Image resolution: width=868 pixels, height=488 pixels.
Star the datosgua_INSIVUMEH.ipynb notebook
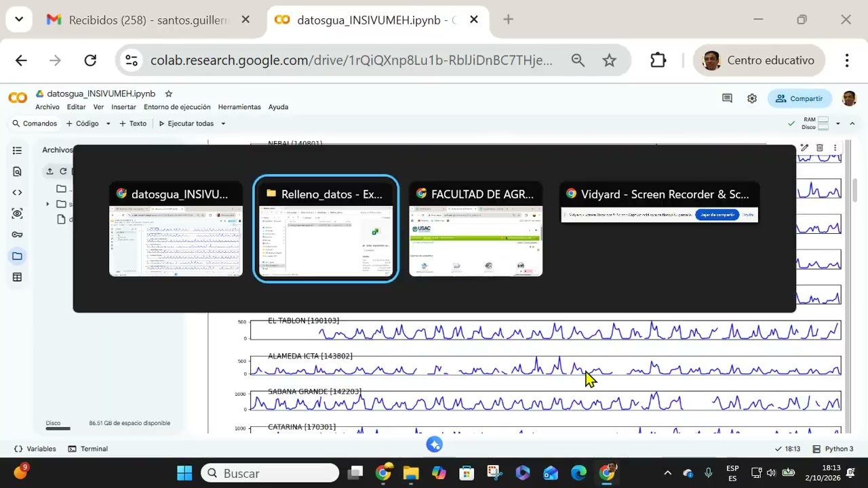coord(169,94)
